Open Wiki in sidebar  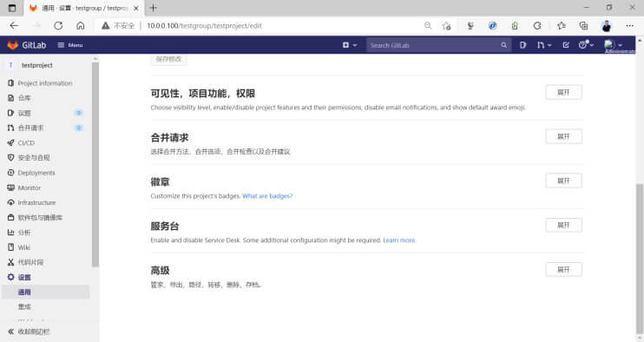(x=23, y=247)
